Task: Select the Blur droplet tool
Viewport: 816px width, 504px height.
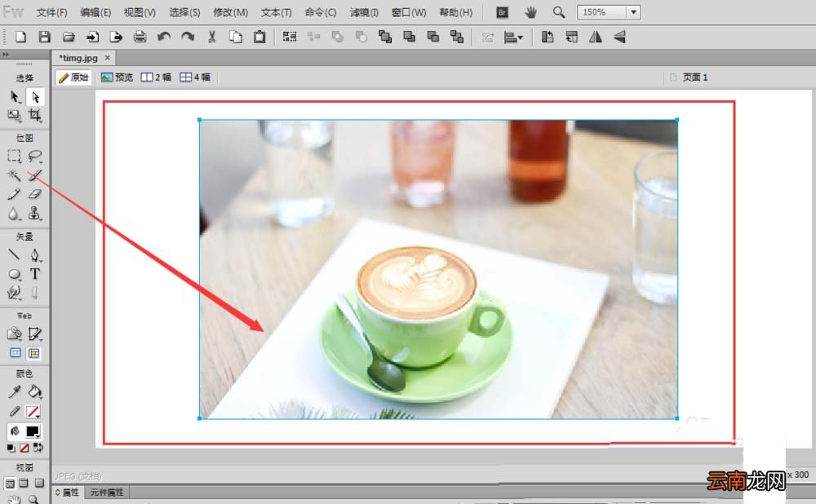Action: pos(15,213)
